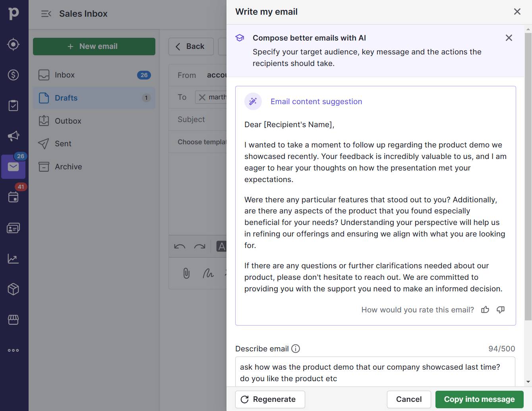Open the Marketplace icon in sidebar
Image resolution: width=532 pixels, height=411 pixels.
click(14, 320)
